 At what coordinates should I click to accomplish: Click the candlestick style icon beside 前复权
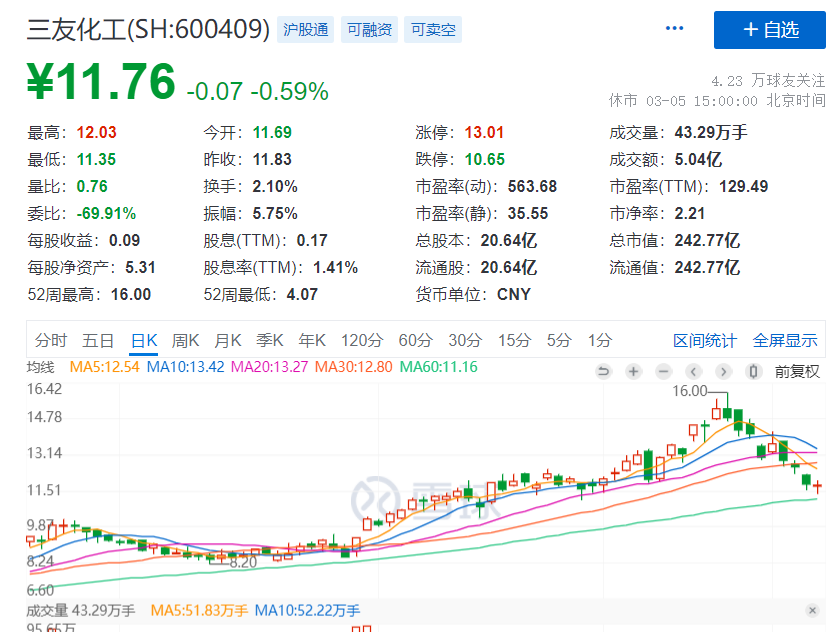point(754,372)
